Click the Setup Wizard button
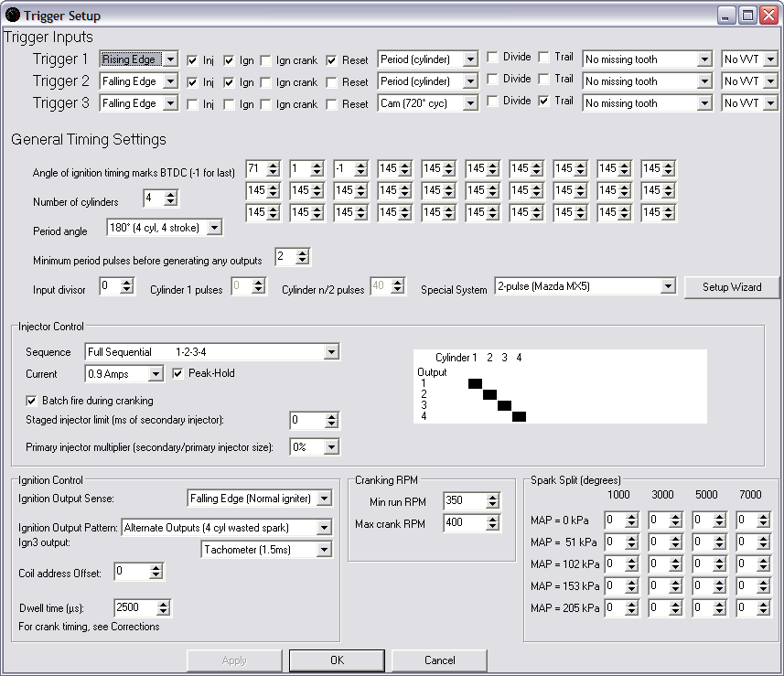 (731, 287)
